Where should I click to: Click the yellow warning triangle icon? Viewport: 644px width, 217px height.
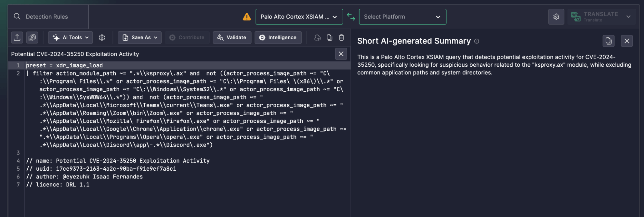click(x=247, y=17)
